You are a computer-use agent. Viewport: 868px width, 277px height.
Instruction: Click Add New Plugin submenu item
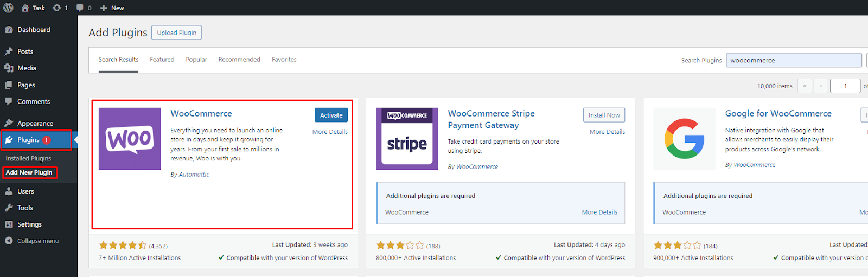pos(29,172)
